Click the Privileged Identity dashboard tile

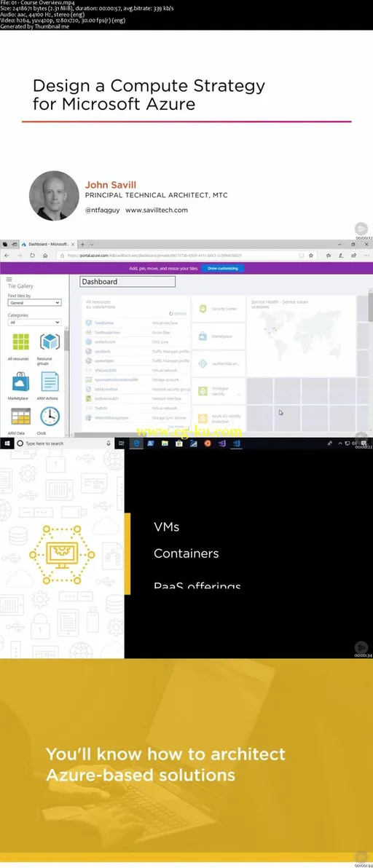[219, 391]
